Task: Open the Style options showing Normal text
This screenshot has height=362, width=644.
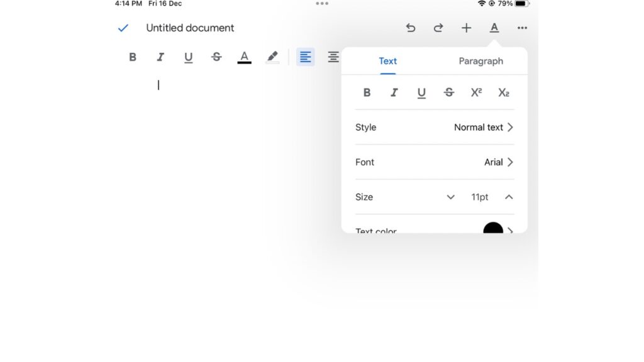Action: (434, 127)
